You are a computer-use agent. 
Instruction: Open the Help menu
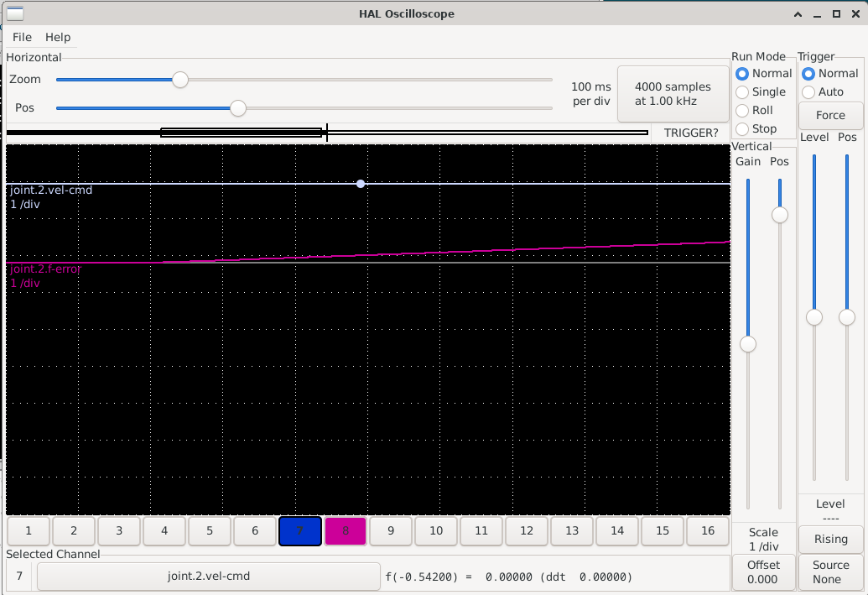tap(58, 37)
